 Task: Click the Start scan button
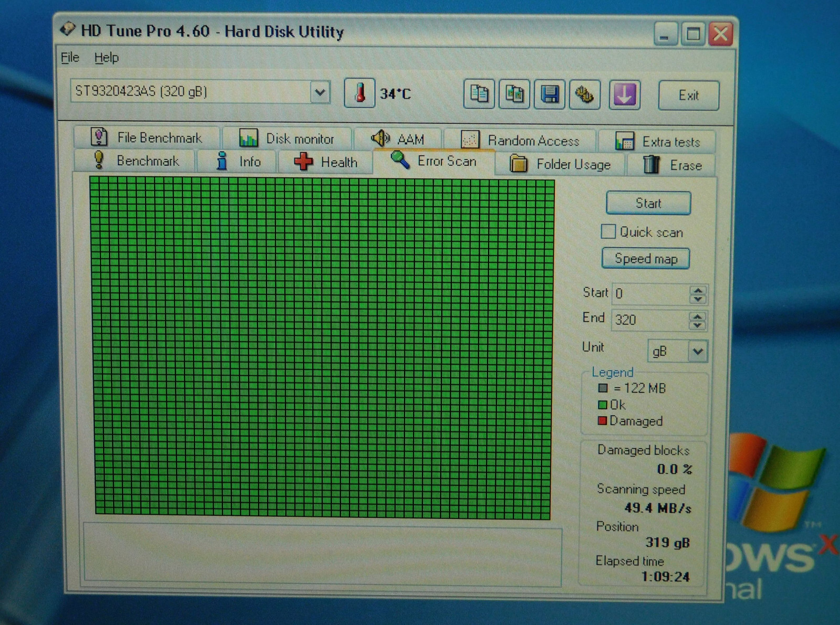(648, 203)
